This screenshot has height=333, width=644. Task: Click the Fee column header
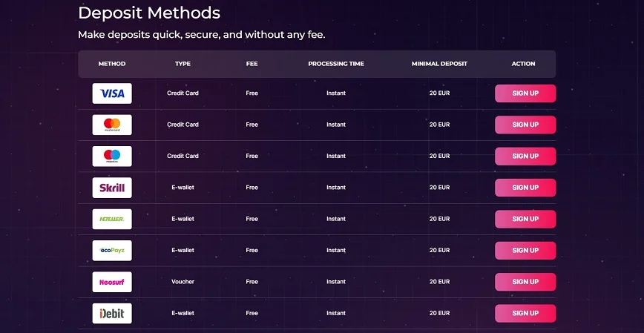pos(252,64)
